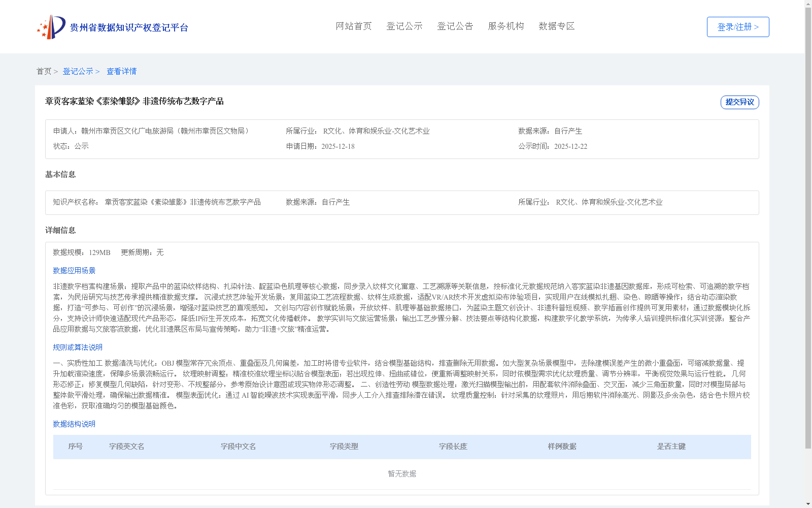Click the page title 章贡客家蓝染《素染雏影》
Viewport: 812px width, 508px height.
click(x=134, y=101)
